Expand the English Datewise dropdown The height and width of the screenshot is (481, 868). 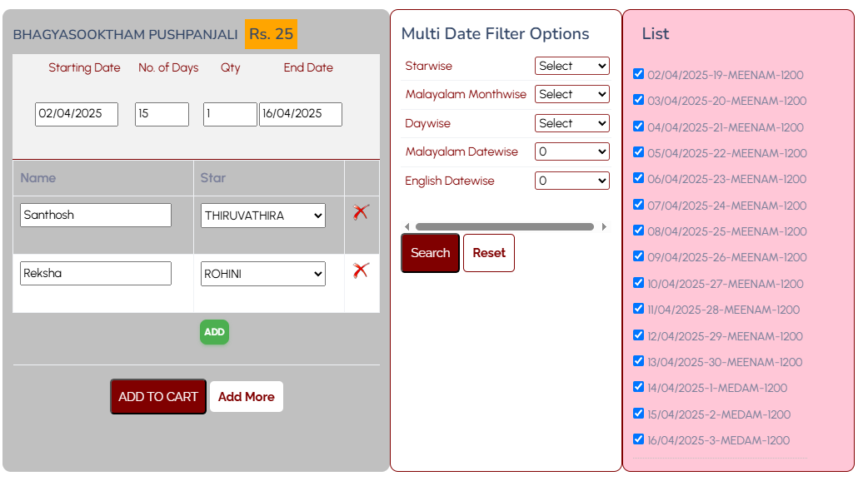pos(571,181)
